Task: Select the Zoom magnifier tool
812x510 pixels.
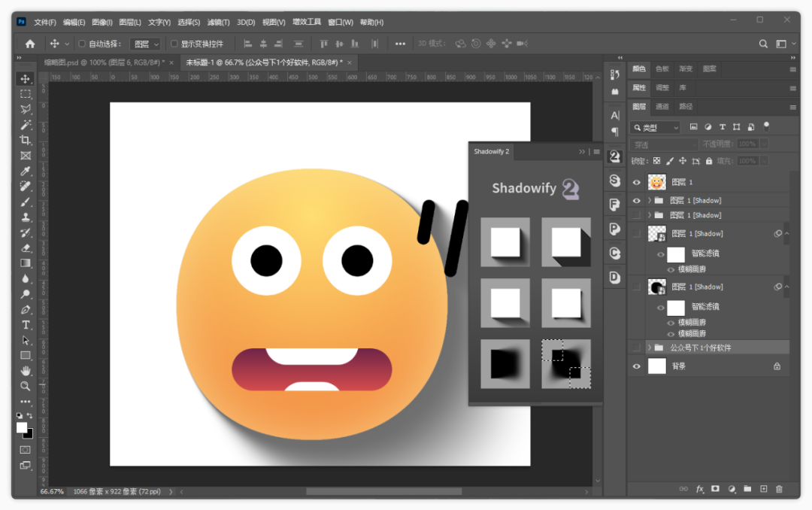Action: pyautogui.click(x=26, y=386)
